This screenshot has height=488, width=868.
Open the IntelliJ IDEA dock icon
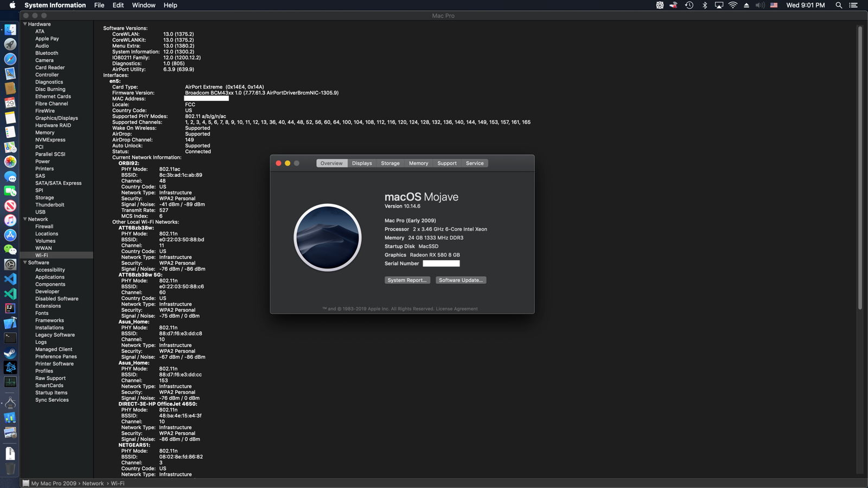(10, 308)
